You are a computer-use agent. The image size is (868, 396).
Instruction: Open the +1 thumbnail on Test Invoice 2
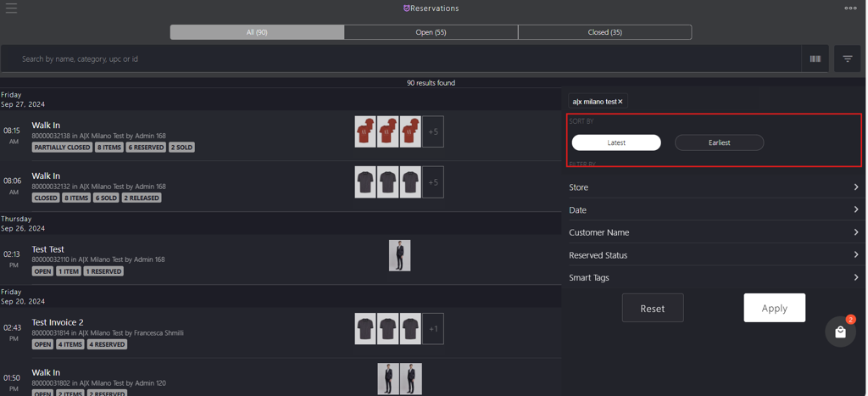(x=433, y=329)
